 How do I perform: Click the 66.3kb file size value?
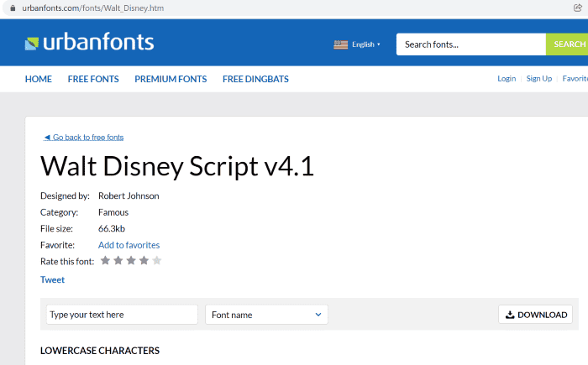pyautogui.click(x=112, y=228)
